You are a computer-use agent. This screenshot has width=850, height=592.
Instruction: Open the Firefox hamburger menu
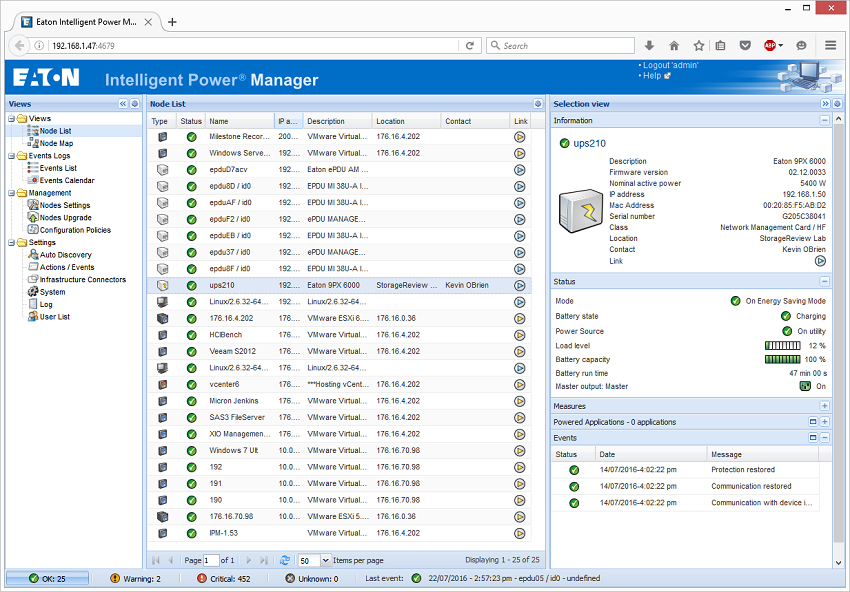(x=830, y=46)
